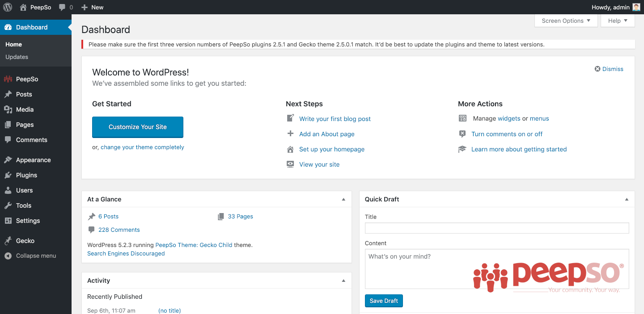Follow the change your theme completely link
This screenshot has width=644, height=314.
point(142,147)
